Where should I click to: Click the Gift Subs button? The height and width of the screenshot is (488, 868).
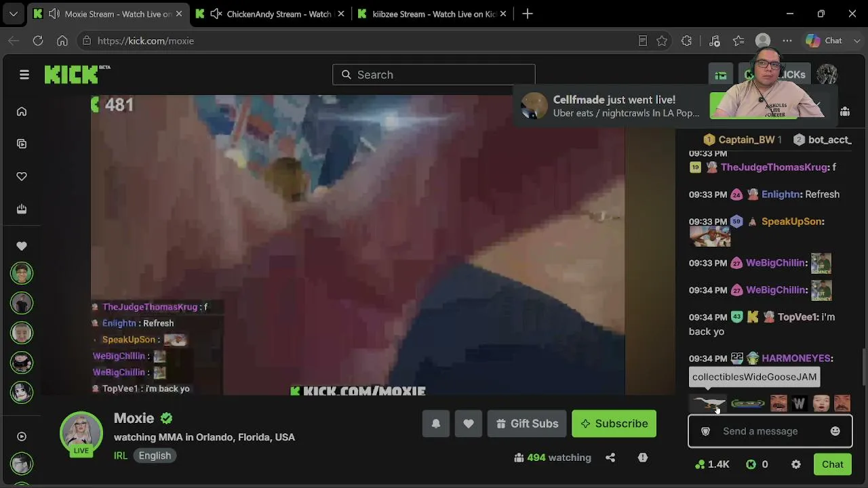[x=527, y=424]
